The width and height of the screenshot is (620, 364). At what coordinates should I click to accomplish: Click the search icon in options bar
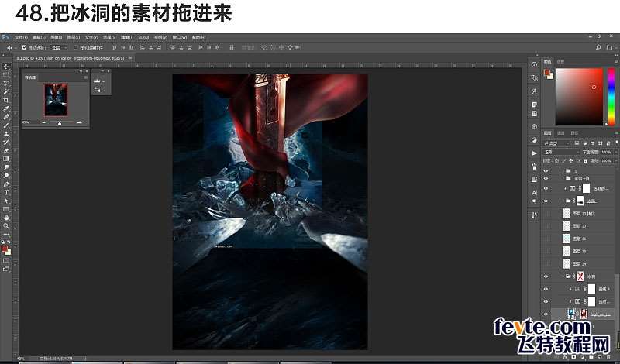coord(598,47)
